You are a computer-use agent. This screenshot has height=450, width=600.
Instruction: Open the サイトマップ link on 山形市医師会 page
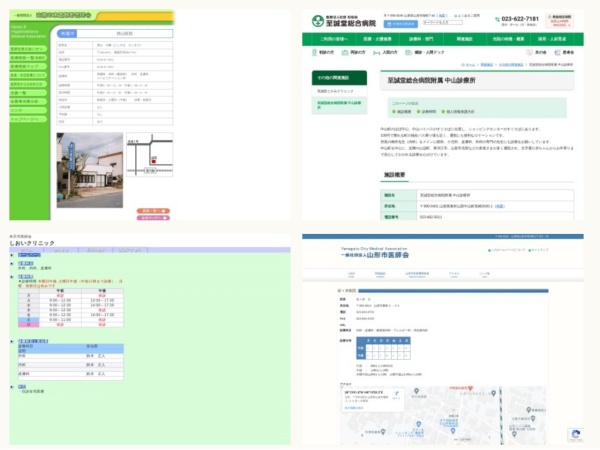[538, 250]
